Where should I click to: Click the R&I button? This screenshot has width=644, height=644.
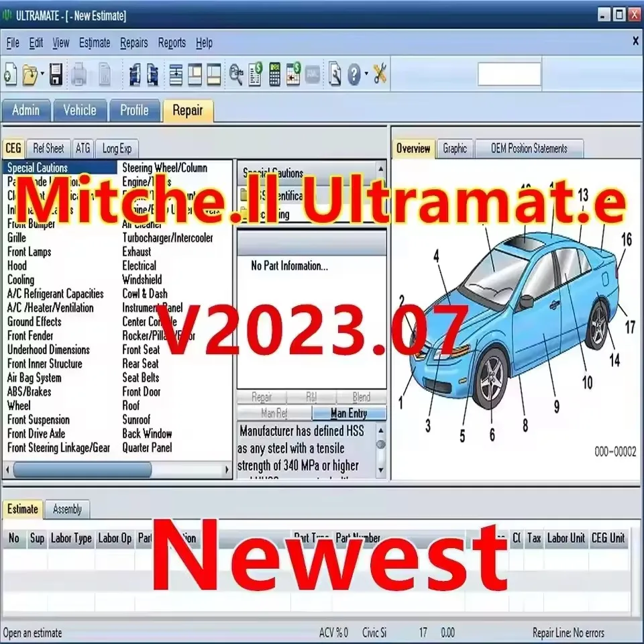(x=311, y=397)
